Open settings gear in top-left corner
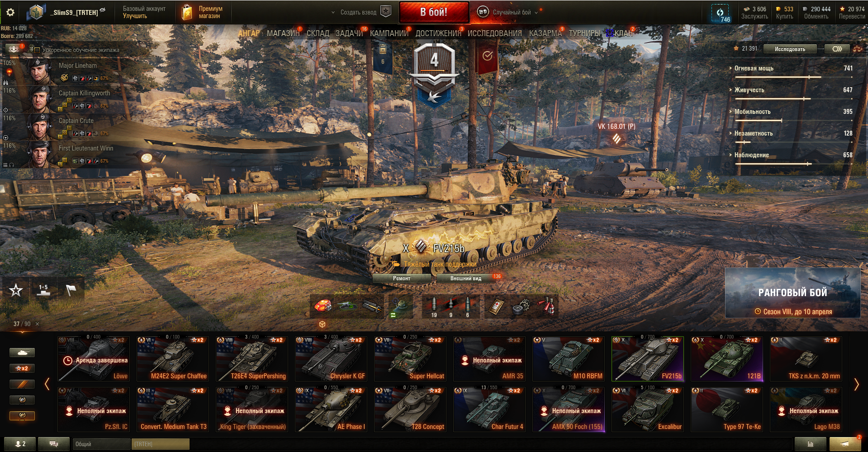The height and width of the screenshot is (452, 868). [x=10, y=12]
